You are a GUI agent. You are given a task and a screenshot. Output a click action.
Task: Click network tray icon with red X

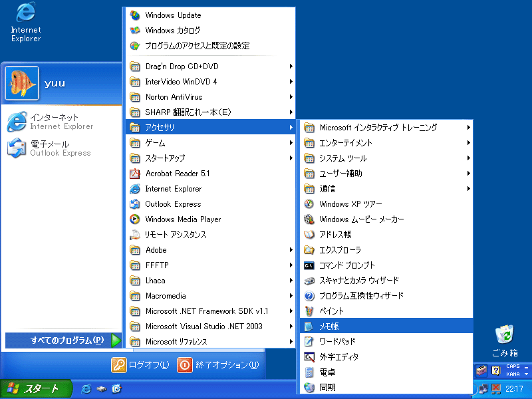pos(496,389)
